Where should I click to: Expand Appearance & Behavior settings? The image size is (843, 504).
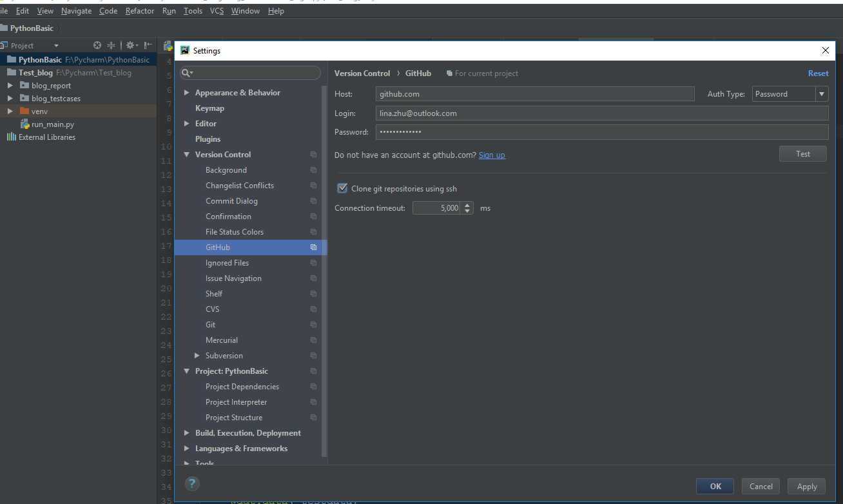coord(187,93)
